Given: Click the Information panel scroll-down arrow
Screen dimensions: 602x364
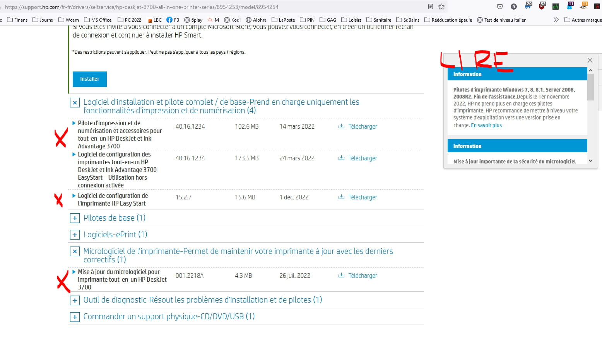Looking at the screenshot, I should click(x=590, y=161).
